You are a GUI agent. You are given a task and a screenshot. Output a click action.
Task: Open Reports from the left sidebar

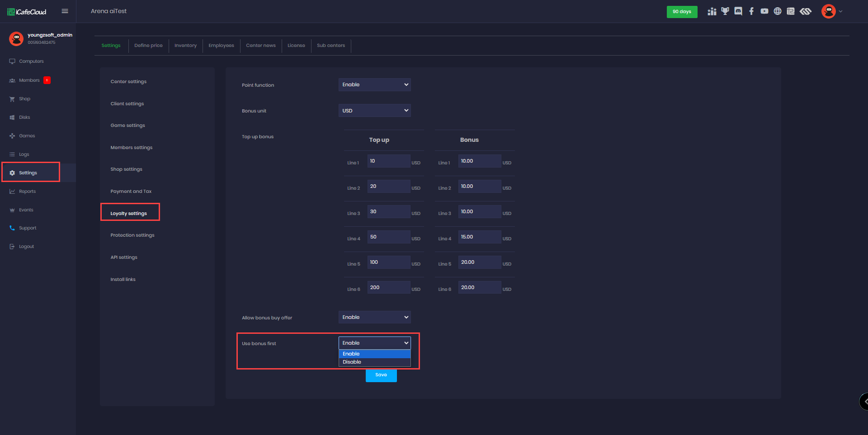(x=27, y=192)
